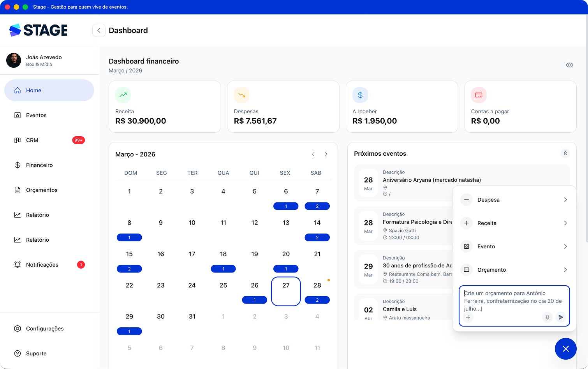This screenshot has width=588, height=369.
Task: Click the send arrow to submit the prompt
Action: pyautogui.click(x=561, y=317)
